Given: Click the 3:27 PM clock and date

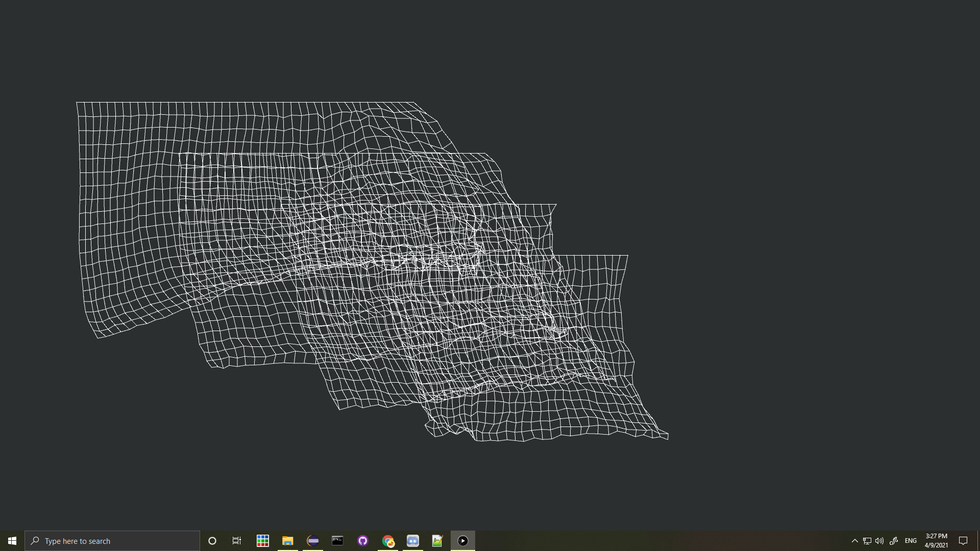Looking at the screenshot, I should pyautogui.click(x=936, y=541).
